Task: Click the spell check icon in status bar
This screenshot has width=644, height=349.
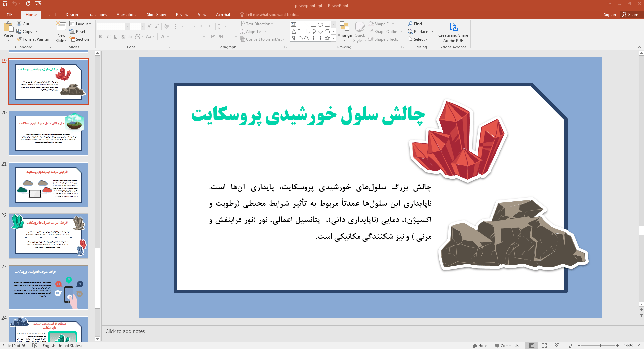Action: point(34,345)
